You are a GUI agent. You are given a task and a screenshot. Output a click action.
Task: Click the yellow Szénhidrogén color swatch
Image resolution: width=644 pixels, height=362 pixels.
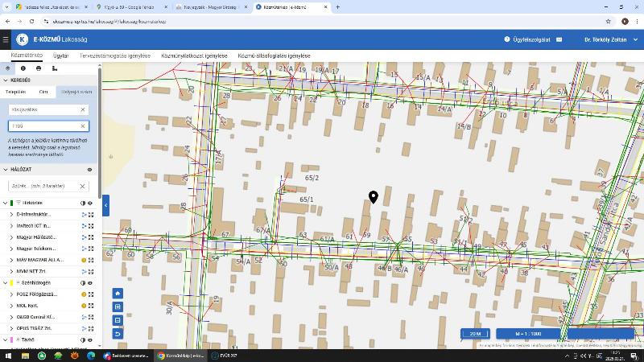[11, 283]
